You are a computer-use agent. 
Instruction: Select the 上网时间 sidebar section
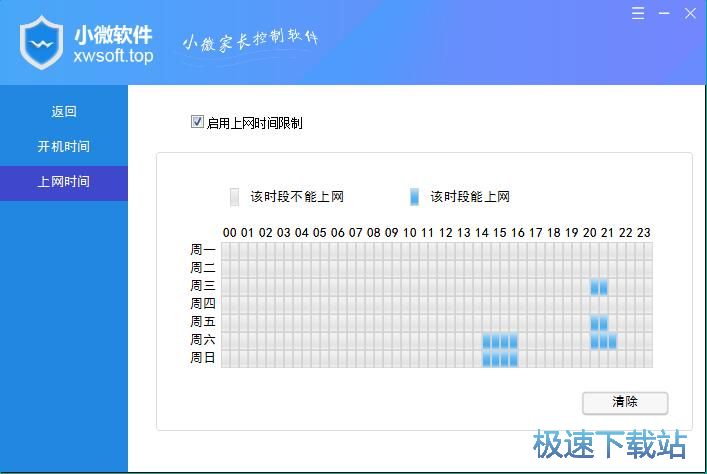pyautogui.click(x=64, y=182)
